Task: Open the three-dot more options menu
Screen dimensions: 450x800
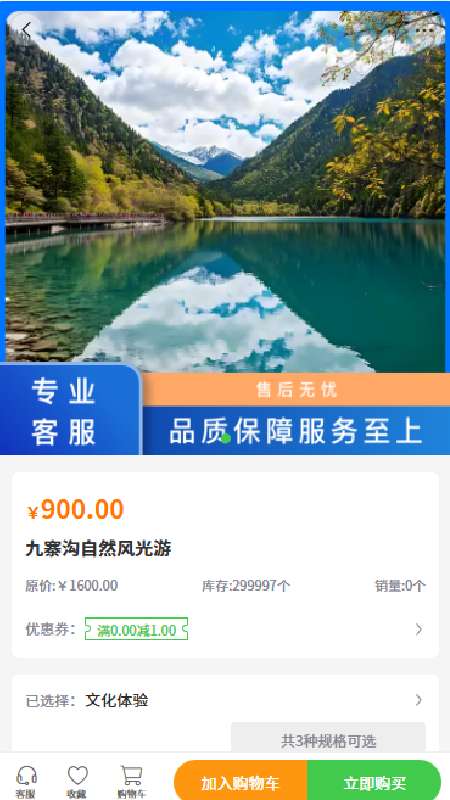Action: click(424, 30)
